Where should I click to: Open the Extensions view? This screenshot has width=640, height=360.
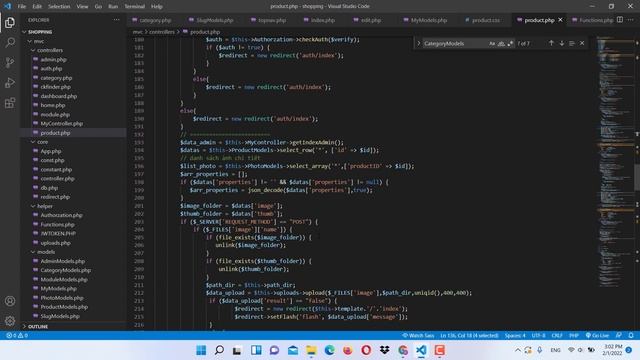10,102
